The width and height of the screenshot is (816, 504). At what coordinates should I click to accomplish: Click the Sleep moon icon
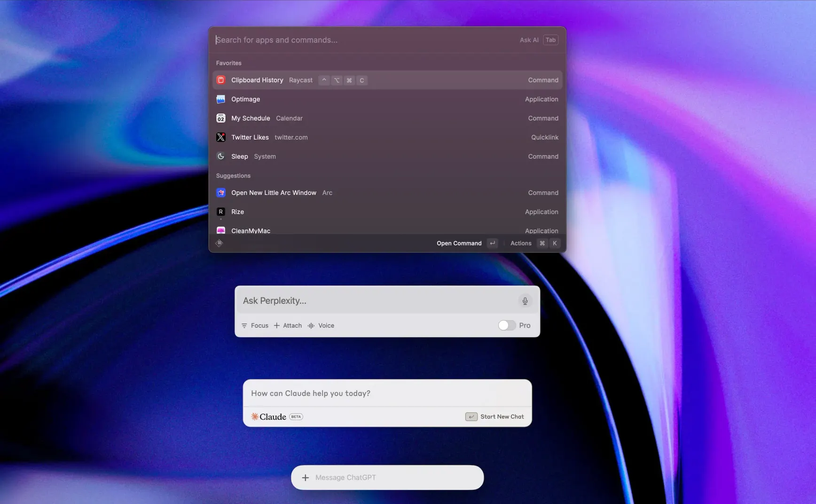pyautogui.click(x=221, y=157)
